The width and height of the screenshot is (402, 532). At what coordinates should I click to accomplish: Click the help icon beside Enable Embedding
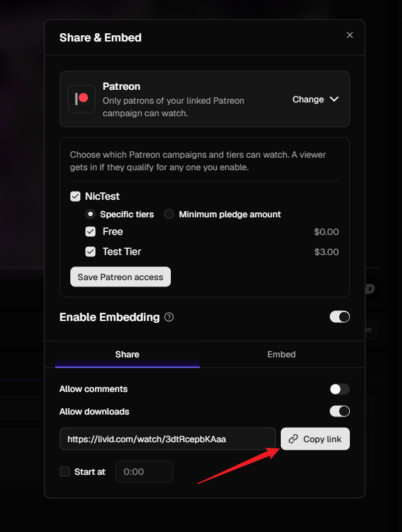pos(169,317)
